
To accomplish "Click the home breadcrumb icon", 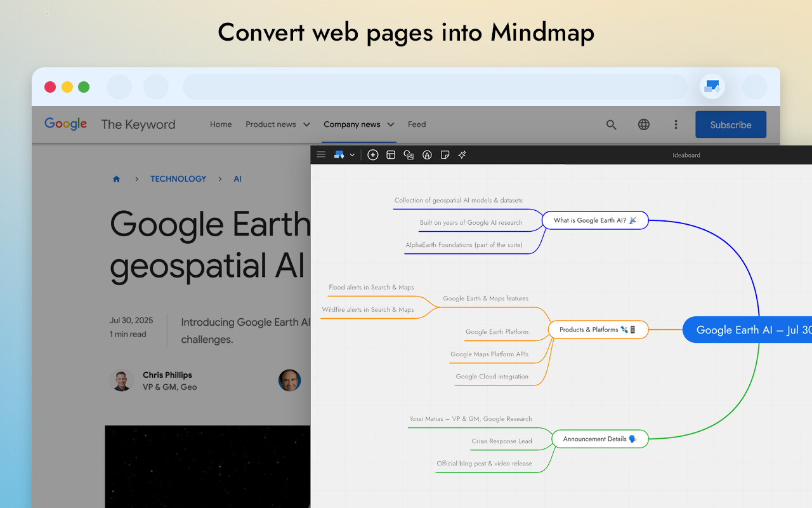I will pyautogui.click(x=116, y=179).
